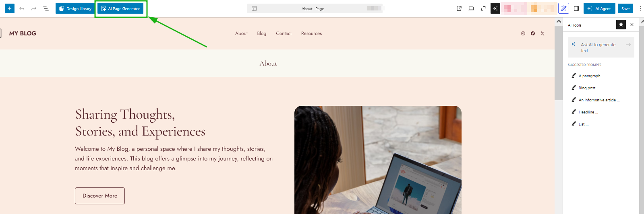
Task: Open the three-dot options menu
Action: tap(640, 8)
